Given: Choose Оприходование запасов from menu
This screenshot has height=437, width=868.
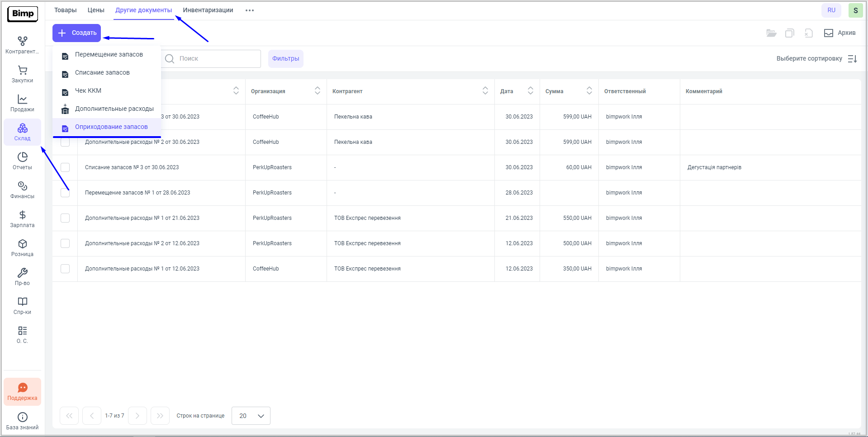Looking at the screenshot, I should pos(111,127).
